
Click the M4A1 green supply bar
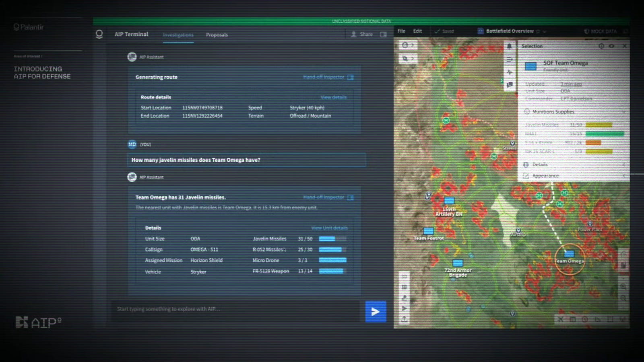click(605, 134)
